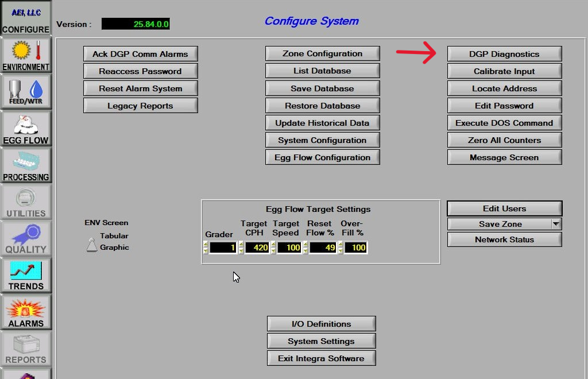Select the Configure tab in sidebar
This screenshot has width=588, height=379.
25,18
